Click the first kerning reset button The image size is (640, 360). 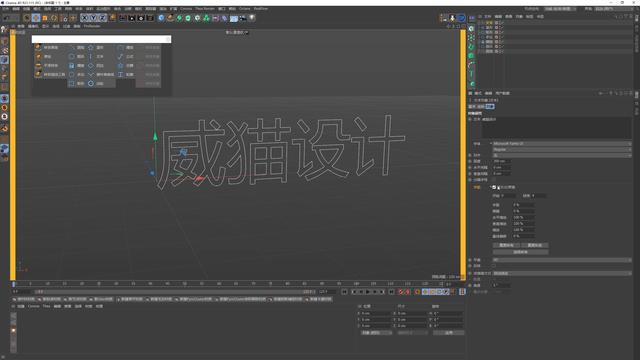point(507,245)
